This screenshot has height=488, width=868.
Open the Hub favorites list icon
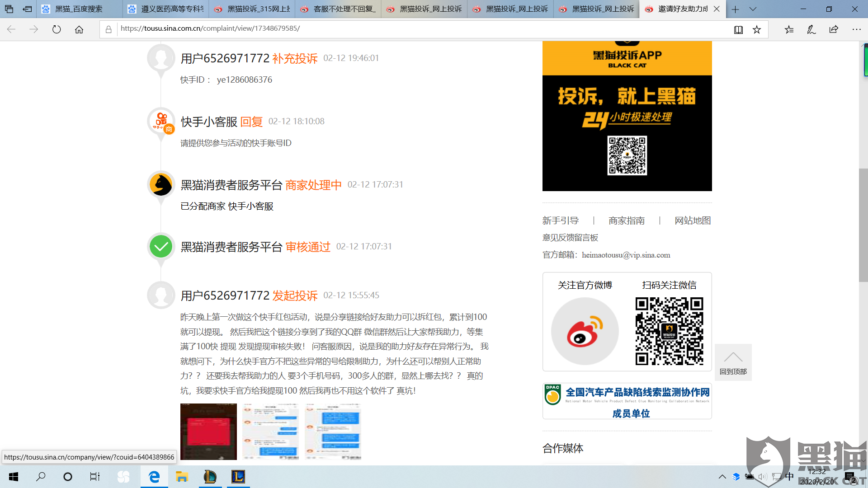click(x=789, y=29)
